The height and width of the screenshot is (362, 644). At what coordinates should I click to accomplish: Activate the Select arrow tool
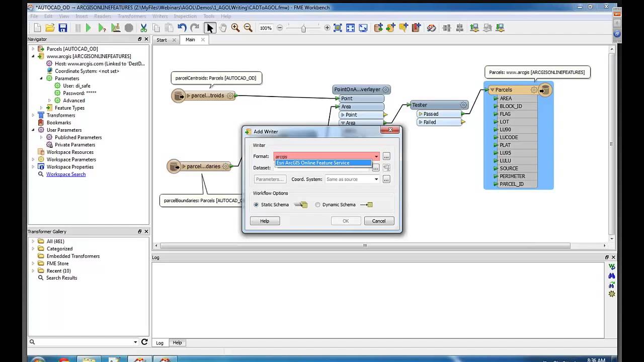tap(210, 28)
